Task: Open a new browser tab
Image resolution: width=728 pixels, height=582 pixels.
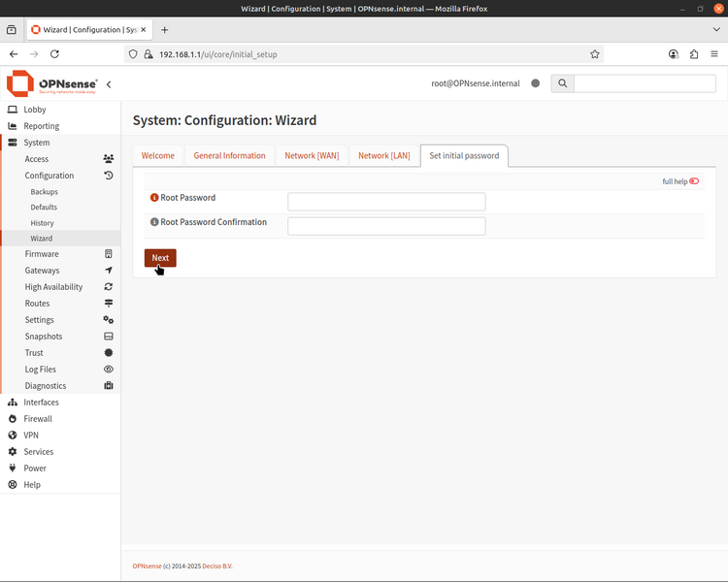Action: (164, 30)
